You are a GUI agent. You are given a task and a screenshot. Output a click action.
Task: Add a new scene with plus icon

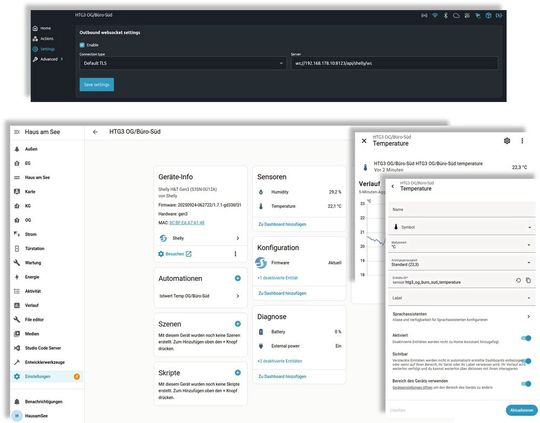[238, 324]
